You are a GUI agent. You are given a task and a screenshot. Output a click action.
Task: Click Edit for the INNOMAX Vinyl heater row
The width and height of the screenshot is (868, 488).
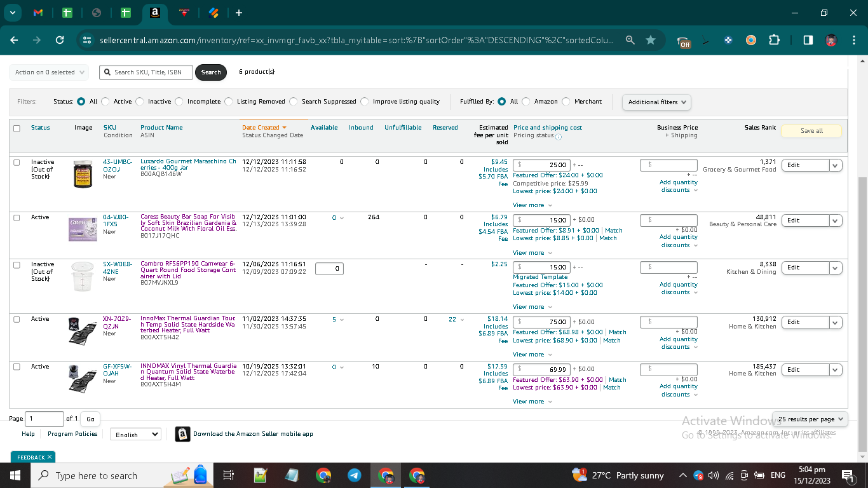pyautogui.click(x=805, y=370)
